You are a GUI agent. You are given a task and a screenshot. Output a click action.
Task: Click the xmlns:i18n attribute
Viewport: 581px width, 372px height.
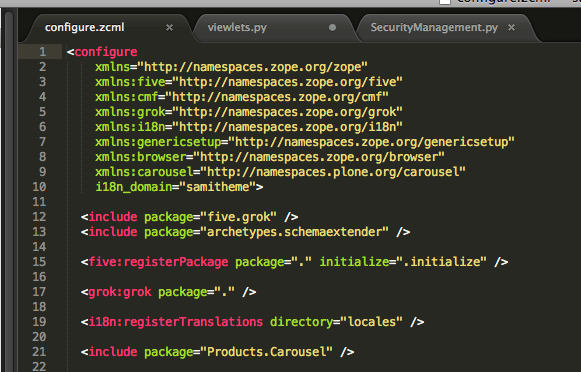pyautogui.click(x=130, y=127)
